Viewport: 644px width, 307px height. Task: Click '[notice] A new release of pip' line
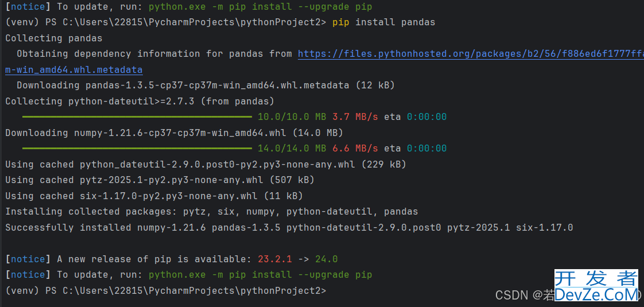click(x=171, y=259)
